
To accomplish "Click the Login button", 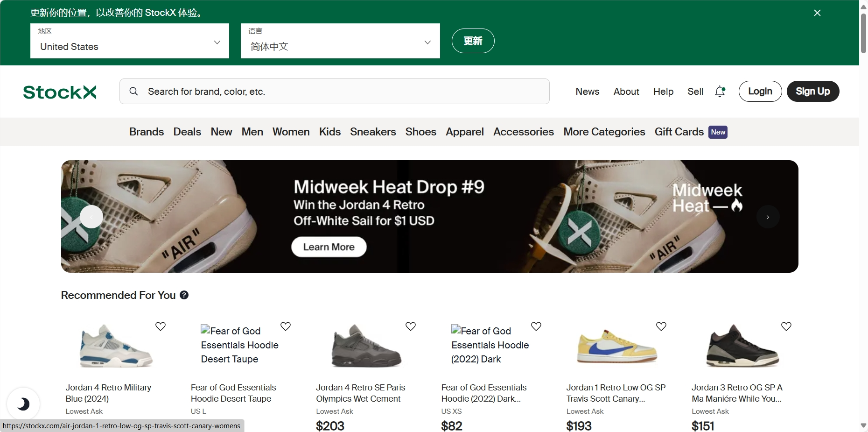I will point(760,92).
